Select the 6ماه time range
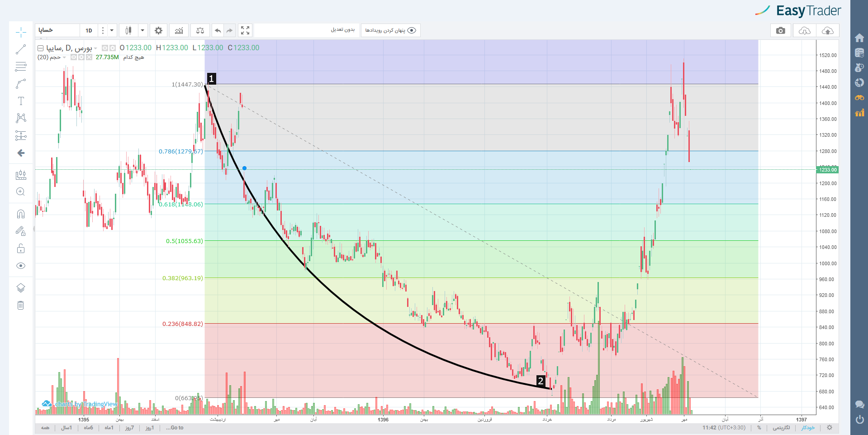The width and height of the screenshot is (868, 435). pos(88,428)
